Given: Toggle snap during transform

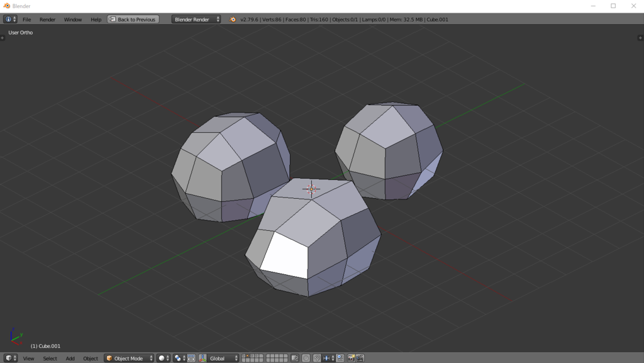Looking at the screenshot, I should [317, 358].
